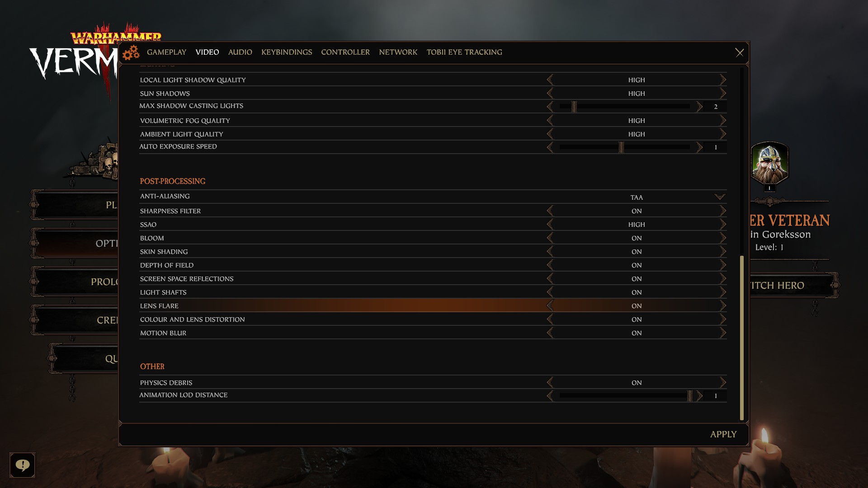Click the Apply button

(723, 434)
